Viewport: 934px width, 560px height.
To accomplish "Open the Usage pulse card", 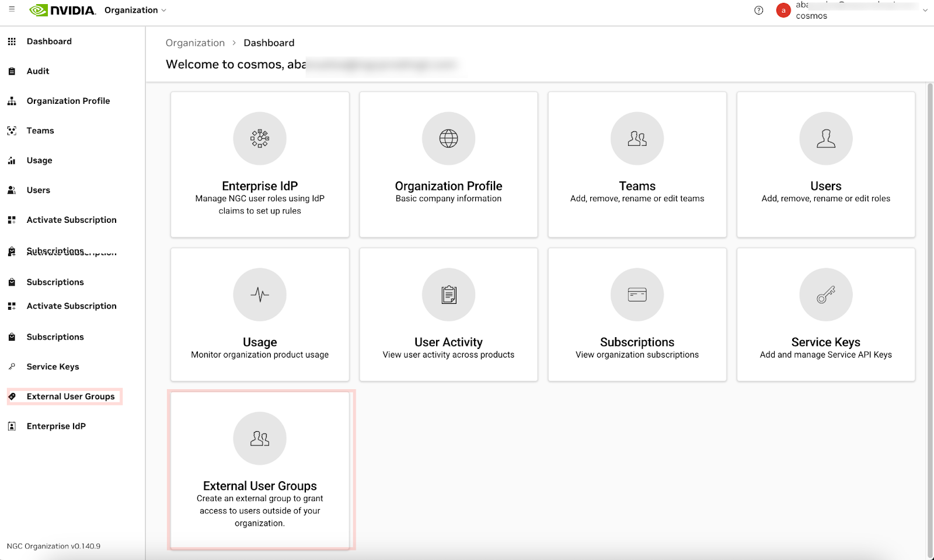I will [x=260, y=314].
